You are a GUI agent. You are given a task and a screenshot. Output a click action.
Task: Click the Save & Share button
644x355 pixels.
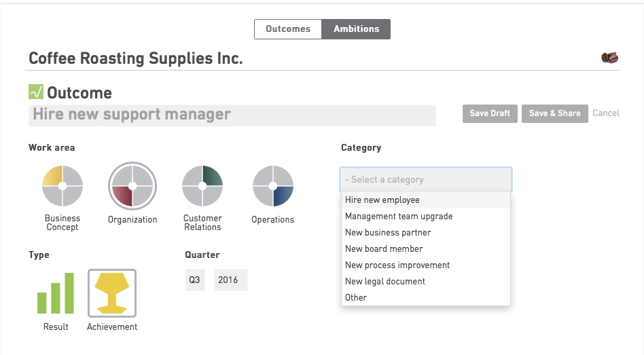pos(555,113)
